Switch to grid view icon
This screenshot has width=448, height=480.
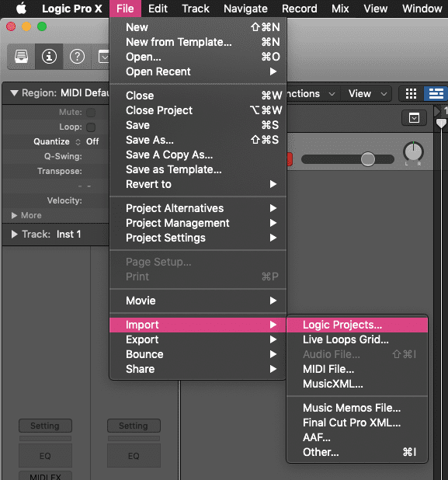(411, 94)
